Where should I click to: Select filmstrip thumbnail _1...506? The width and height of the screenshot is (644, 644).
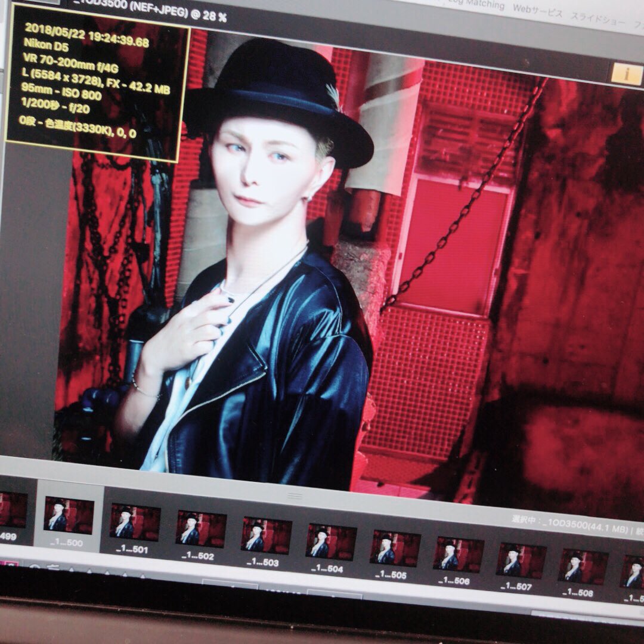click(x=459, y=555)
